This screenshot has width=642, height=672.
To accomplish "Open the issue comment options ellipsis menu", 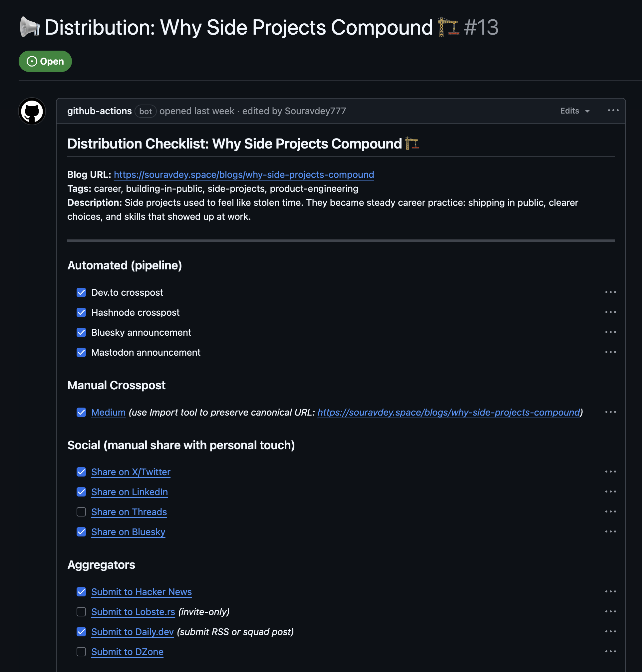I will coord(613,111).
